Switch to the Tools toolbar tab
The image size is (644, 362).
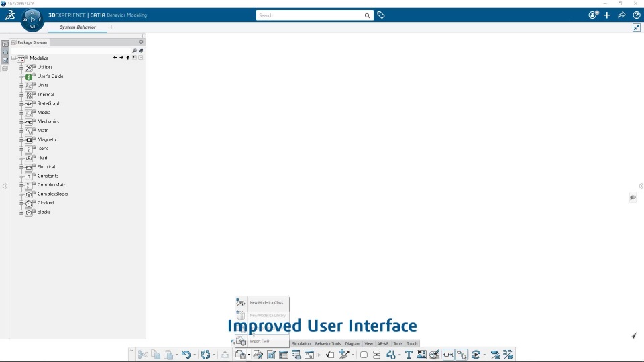click(398, 343)
